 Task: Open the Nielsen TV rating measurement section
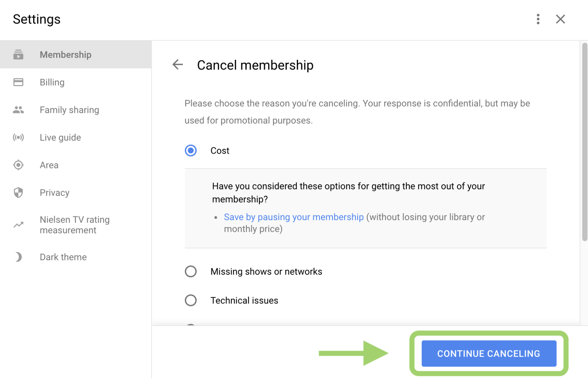click(74, 224)
